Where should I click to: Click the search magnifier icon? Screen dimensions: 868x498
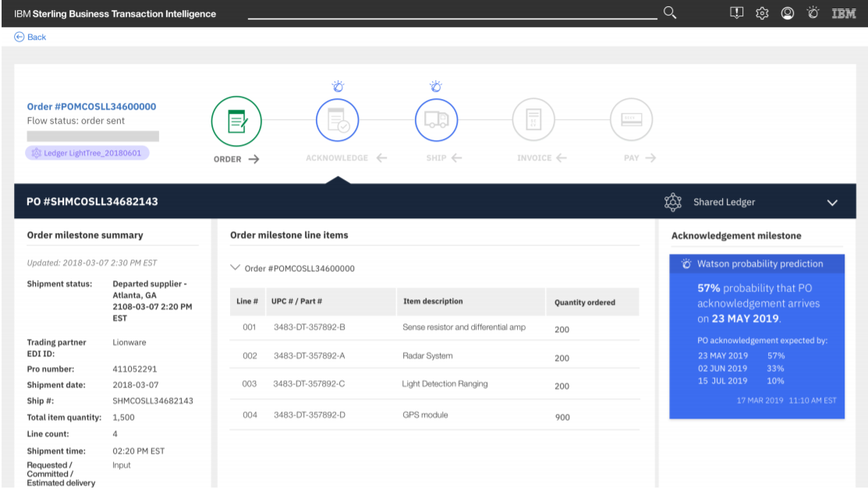point(670,12)
